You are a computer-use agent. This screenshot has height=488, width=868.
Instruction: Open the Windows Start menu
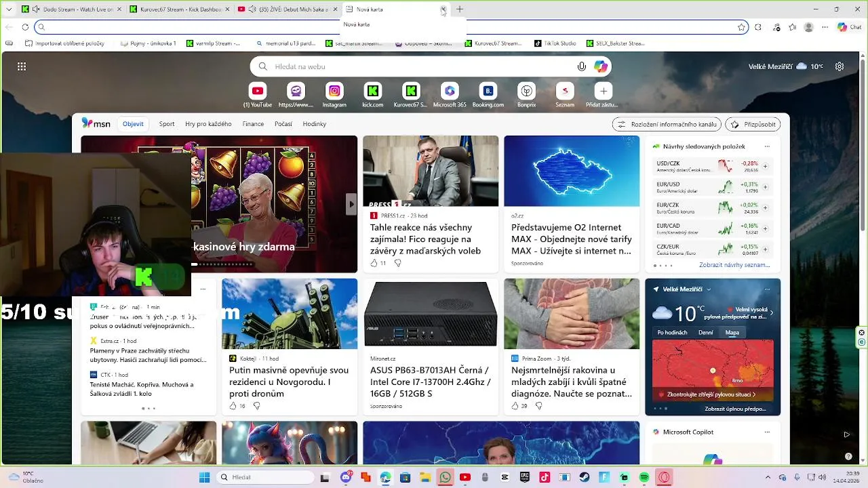[x=204, y=477]
